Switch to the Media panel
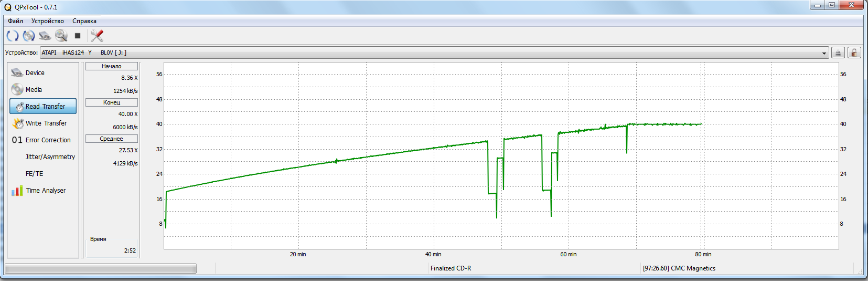 click(34, 90)
